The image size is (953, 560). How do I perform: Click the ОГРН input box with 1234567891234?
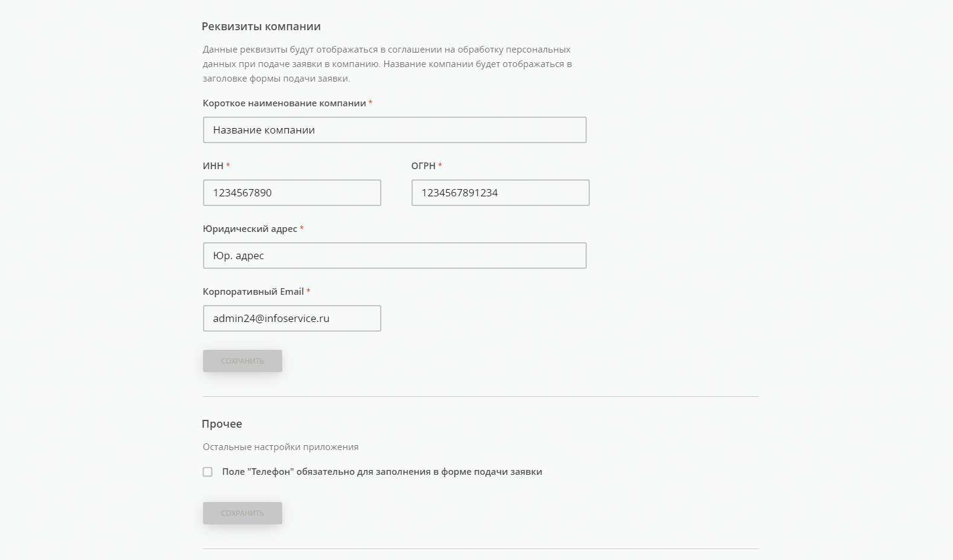point(500,193)
